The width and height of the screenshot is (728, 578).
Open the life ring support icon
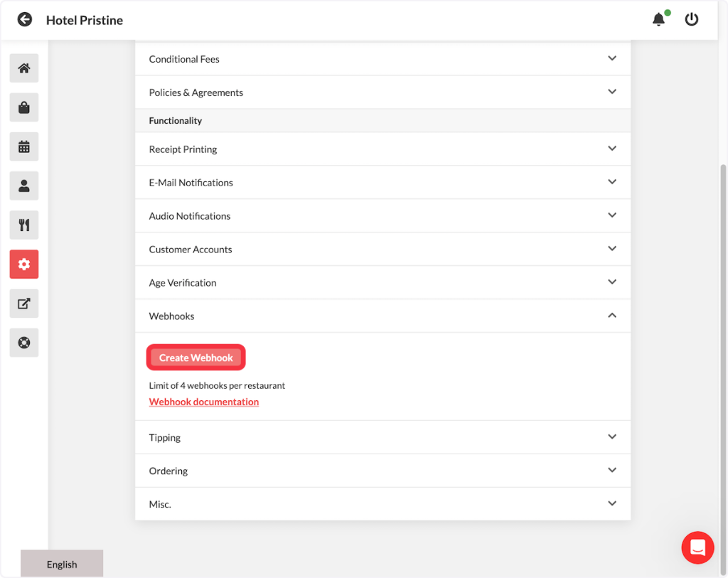coord(24,343)
